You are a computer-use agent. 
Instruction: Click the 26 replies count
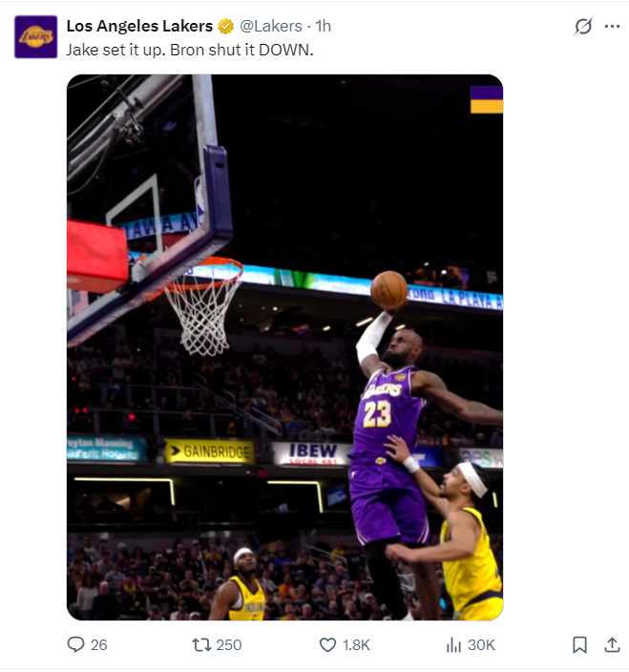pyautogui.click(x=98, y=645)
